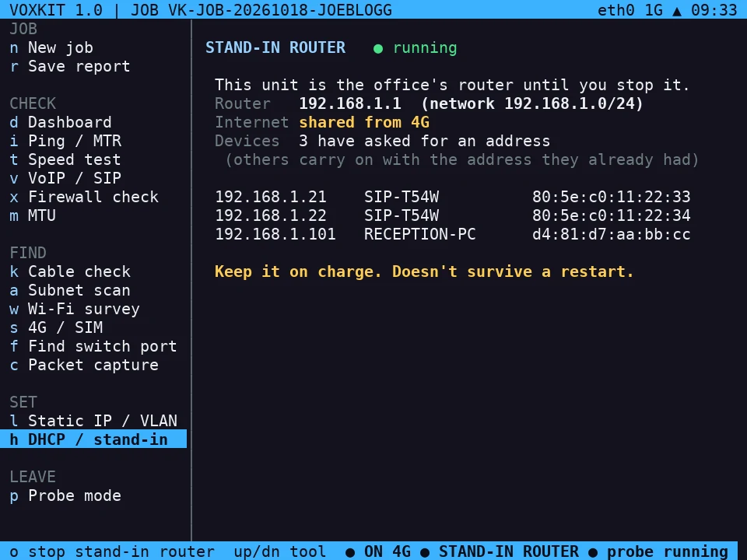Viewport: 747px width, 560px height.
Task: Click SIP-T54W hostname at 192.168.1.22
Action: tap(402, 215)
